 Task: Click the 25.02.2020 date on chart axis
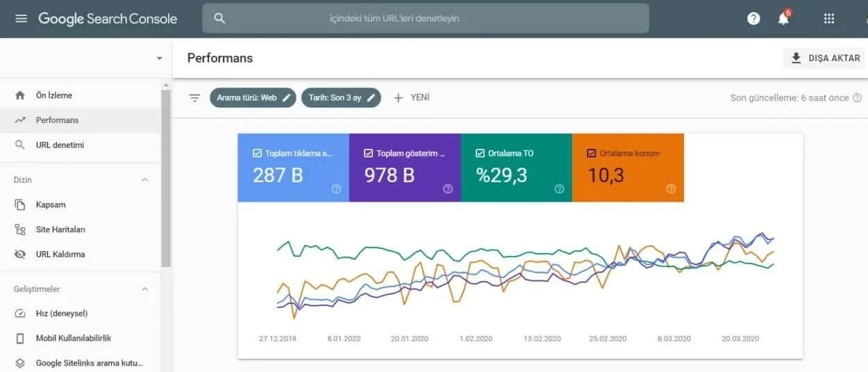608,339
